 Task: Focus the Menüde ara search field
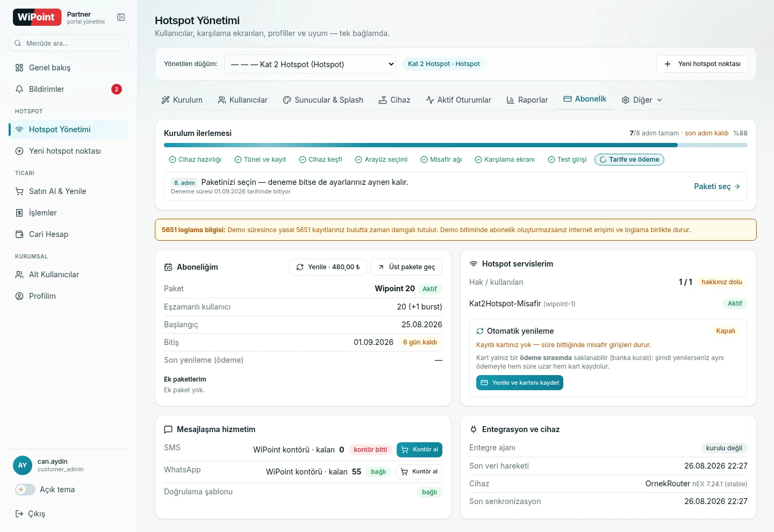tap(69, 43)
